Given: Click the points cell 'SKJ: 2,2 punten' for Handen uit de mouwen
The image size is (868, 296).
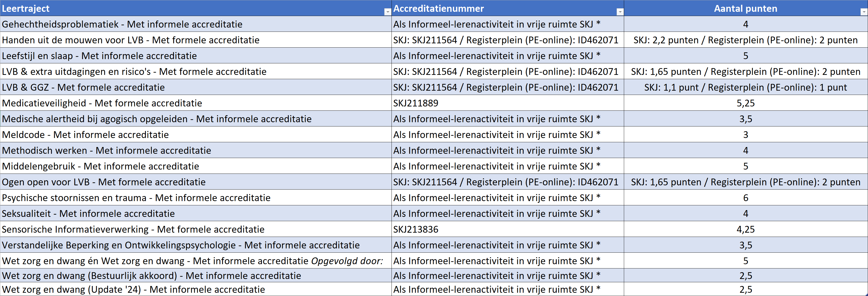Looking at the screenshot, I should pyautogui.click(x=746, y=40).
